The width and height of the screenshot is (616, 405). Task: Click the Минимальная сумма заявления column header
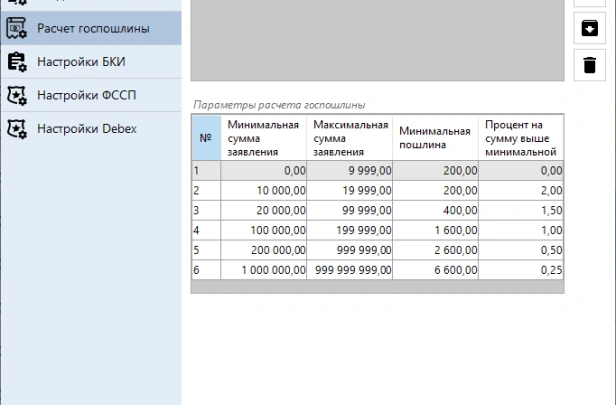(x=265, y=138)
